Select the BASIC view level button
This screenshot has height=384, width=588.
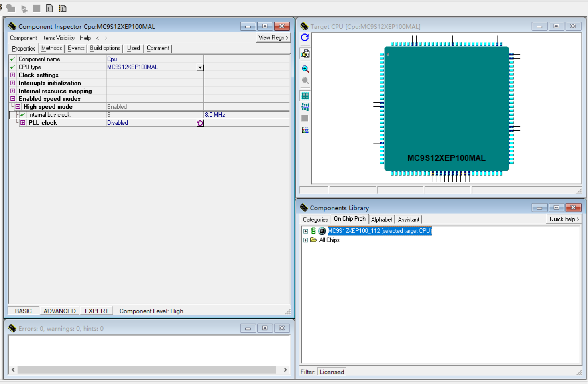[24, 311]
